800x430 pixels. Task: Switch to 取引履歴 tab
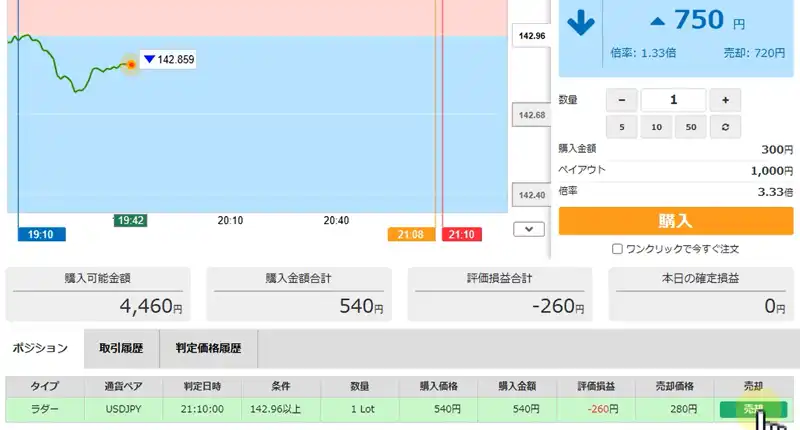pyautogui.click(x=121, y=348)
